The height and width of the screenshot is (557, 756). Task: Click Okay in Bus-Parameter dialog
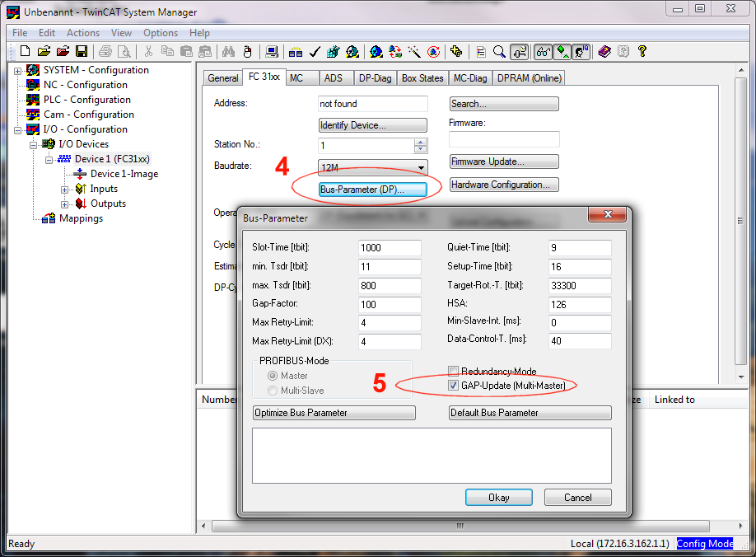click(x=499, y=497)
